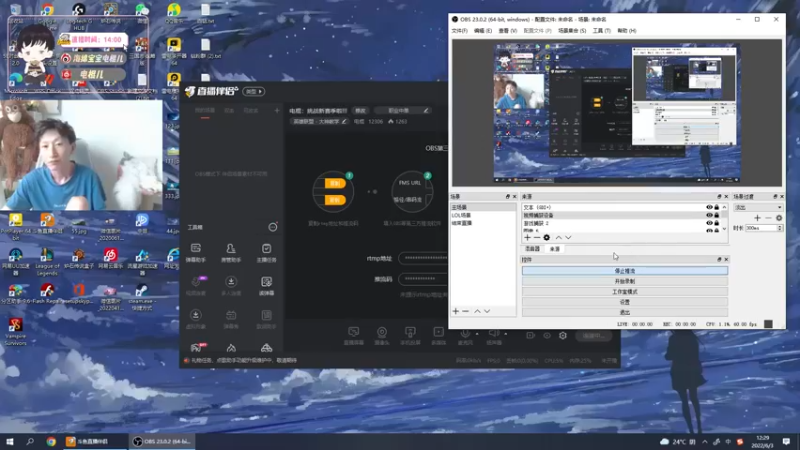
Task: Undock the OBS sources panel
Action: 719,196
